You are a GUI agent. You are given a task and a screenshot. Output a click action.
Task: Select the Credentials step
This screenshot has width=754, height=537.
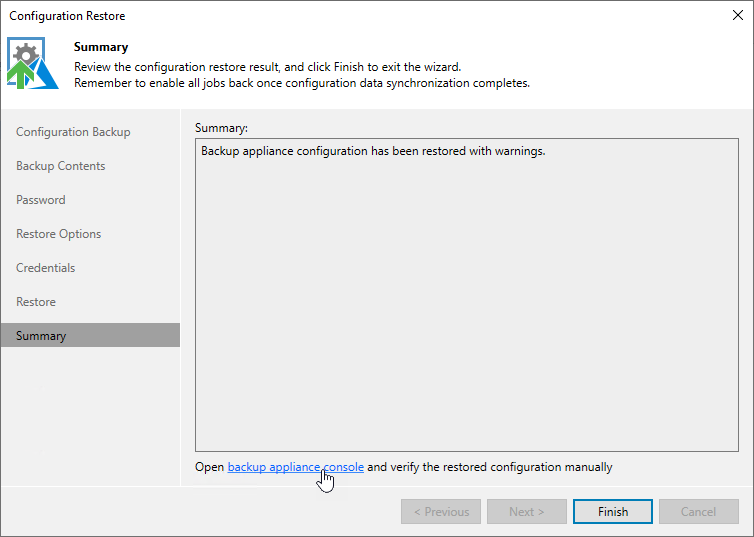[x=46, y=268]
